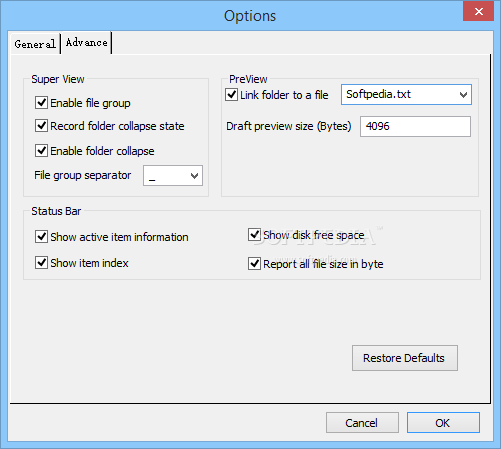Image resolution: width=501 pixels, height=449 pixels.
Task: Focus the Draft preview size input field
Action: coord(415,126)
